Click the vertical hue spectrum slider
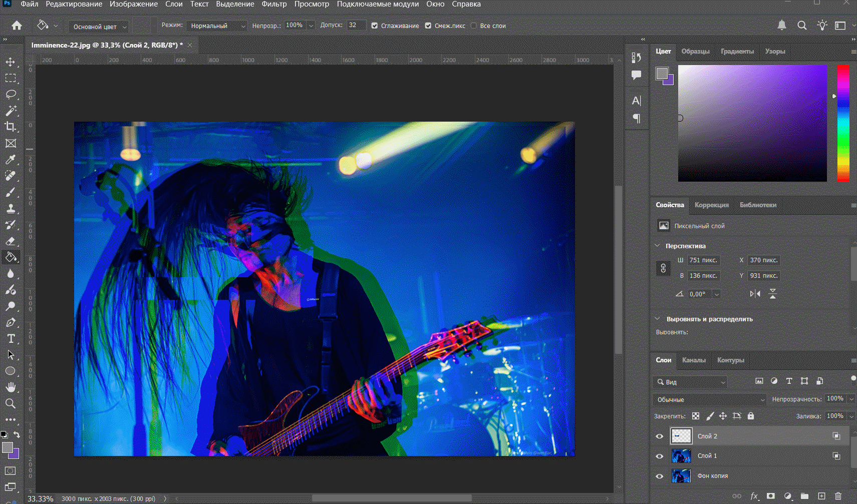The width and height of the screenshot is (857, 504). tap(843, 123)
